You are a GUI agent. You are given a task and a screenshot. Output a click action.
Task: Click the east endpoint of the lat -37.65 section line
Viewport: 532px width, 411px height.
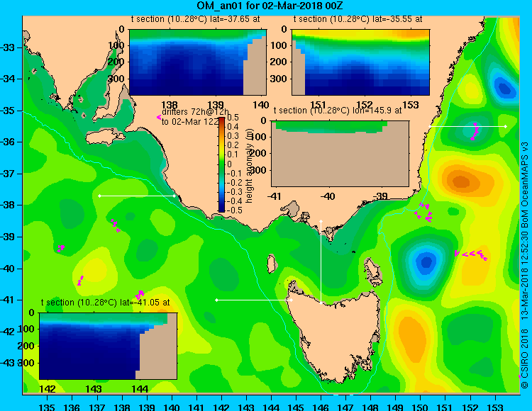point(174,196)
